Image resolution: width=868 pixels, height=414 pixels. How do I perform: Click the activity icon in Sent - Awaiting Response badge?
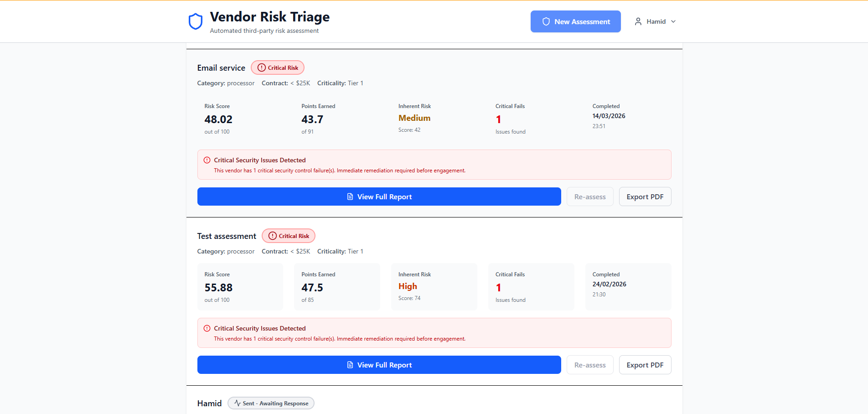click(x=237, y=404)
